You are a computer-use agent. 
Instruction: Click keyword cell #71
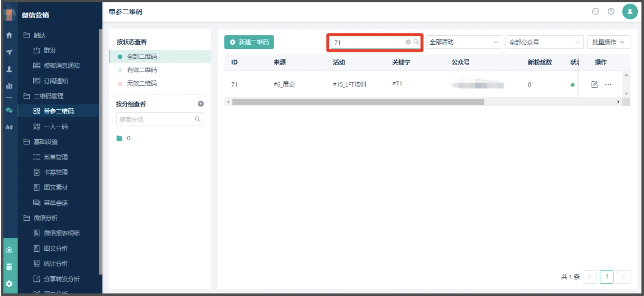pos(397,84)
